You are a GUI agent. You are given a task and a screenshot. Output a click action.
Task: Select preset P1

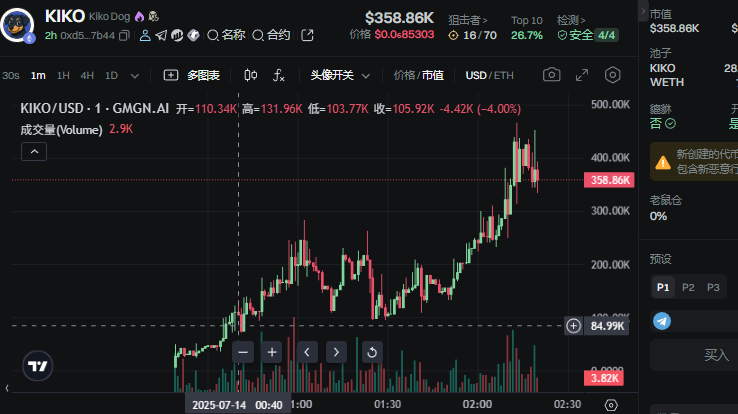(663, 287)
